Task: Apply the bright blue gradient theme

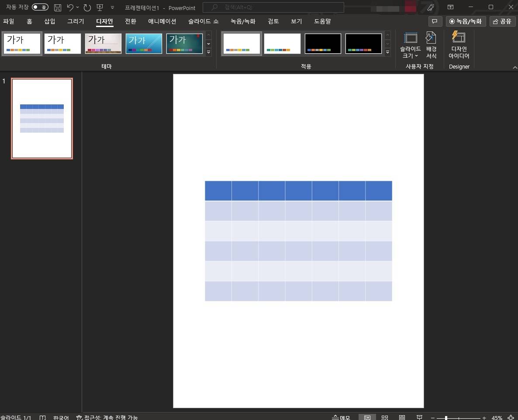Action: (x=144, y=44)
